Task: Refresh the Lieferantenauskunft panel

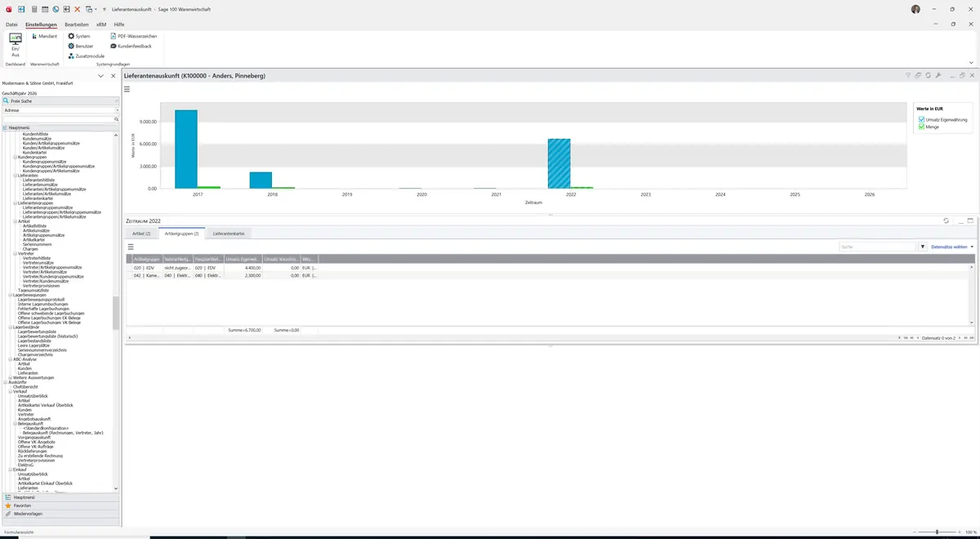Action: (929, 75)
